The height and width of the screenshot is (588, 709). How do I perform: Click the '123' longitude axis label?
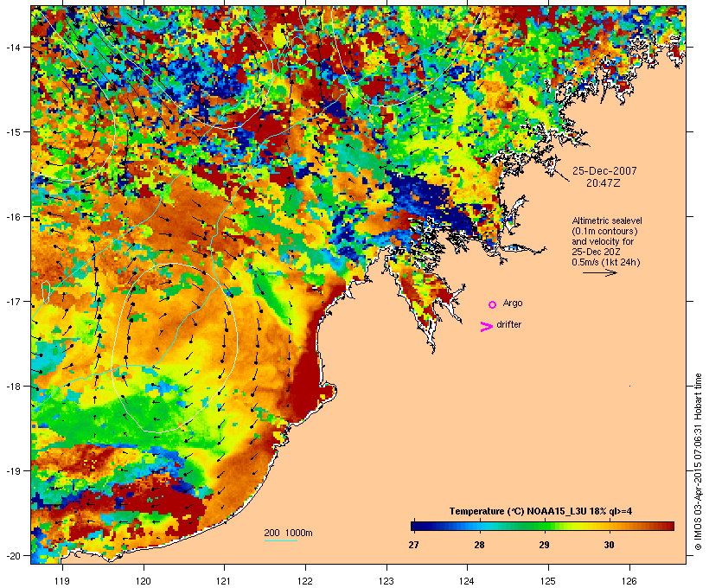pos(386,581)
